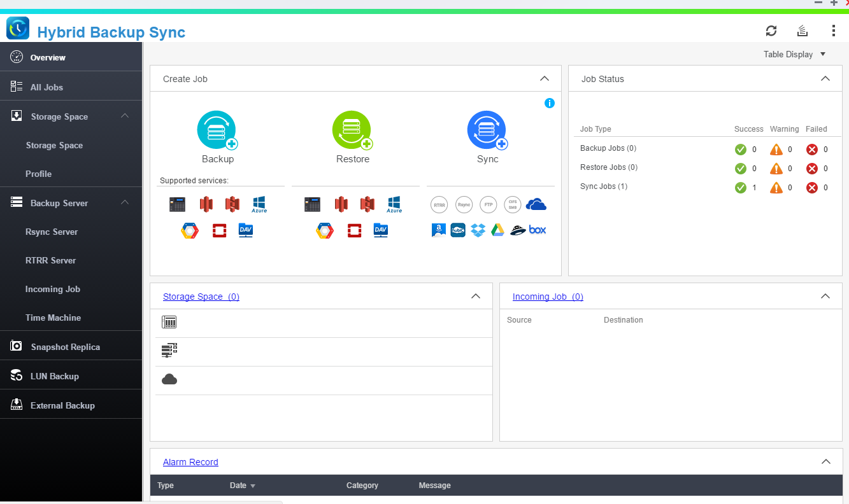Click the Amazon Drive icon
849x504 pixels.
[438, 230]
